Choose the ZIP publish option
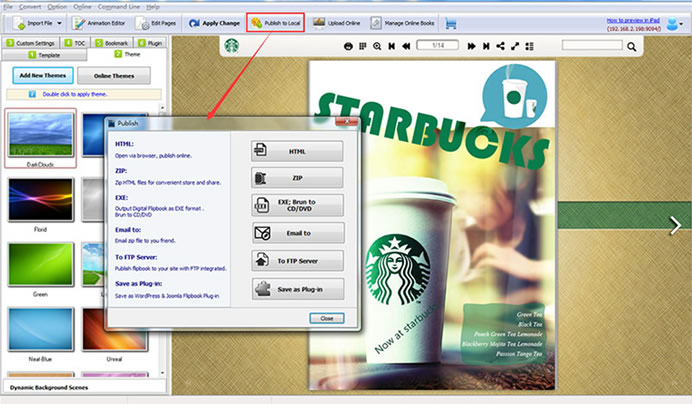 coord(297,178)
